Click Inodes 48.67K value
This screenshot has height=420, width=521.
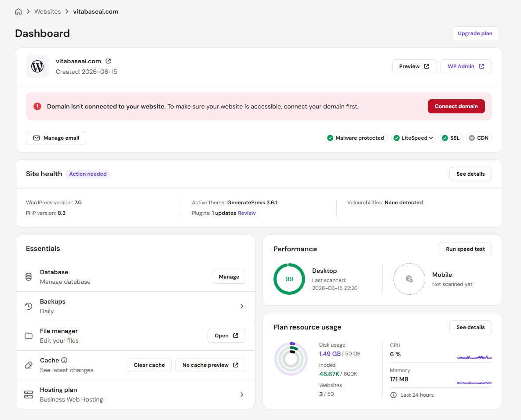tap(329, 374)
